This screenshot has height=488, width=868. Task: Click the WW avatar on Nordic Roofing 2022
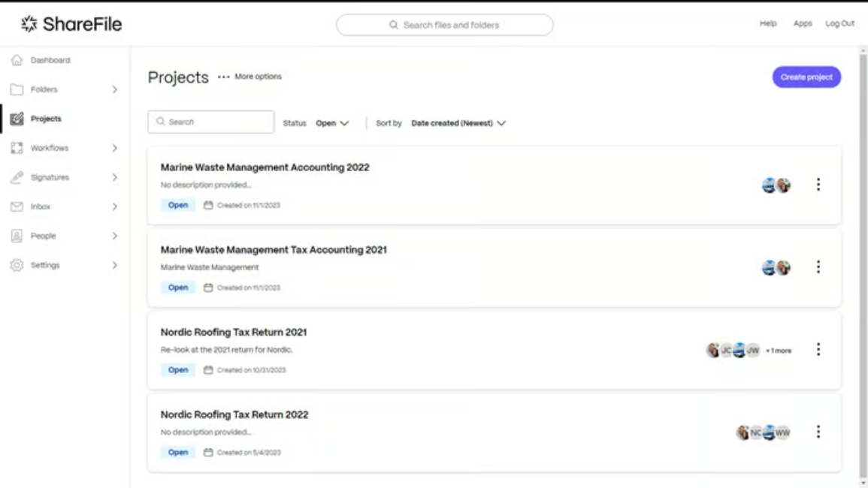(x=783, y=432)
